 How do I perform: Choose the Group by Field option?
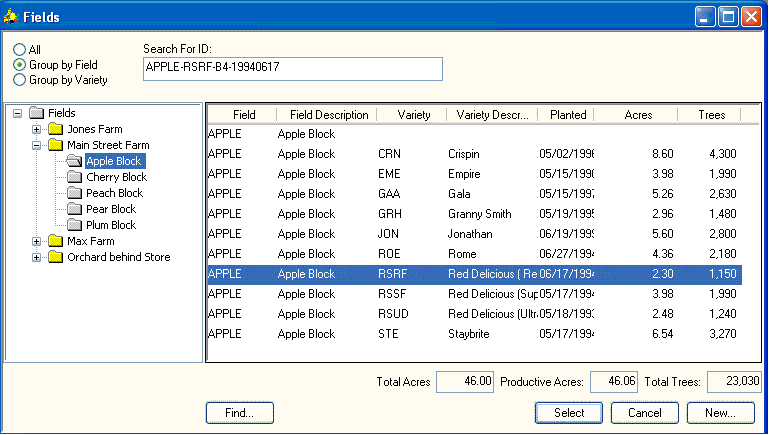click(19, 65)
